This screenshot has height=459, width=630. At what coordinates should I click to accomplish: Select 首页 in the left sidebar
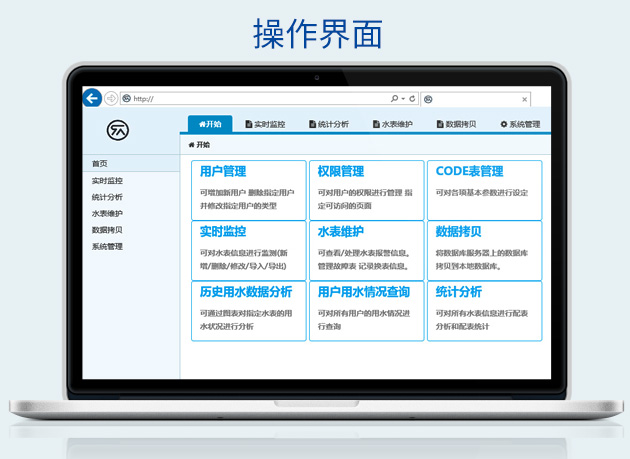[x=100, y=164]
